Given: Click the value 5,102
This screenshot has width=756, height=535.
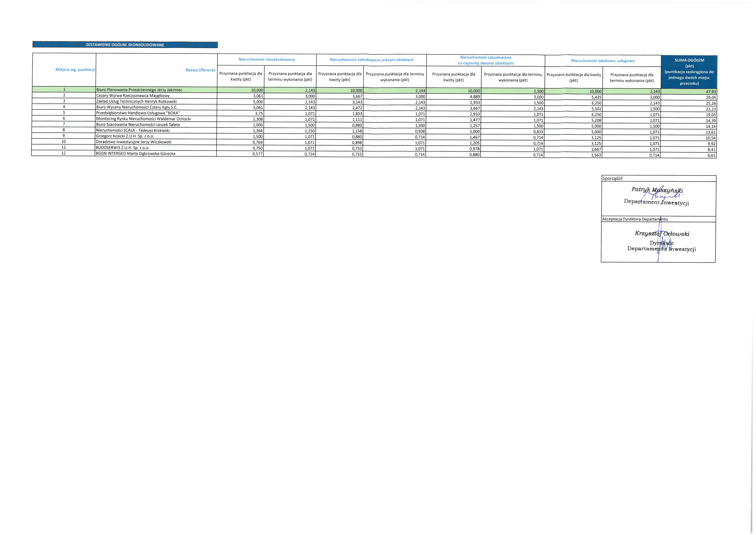Looking at the screenshot, I should point(596,109).
